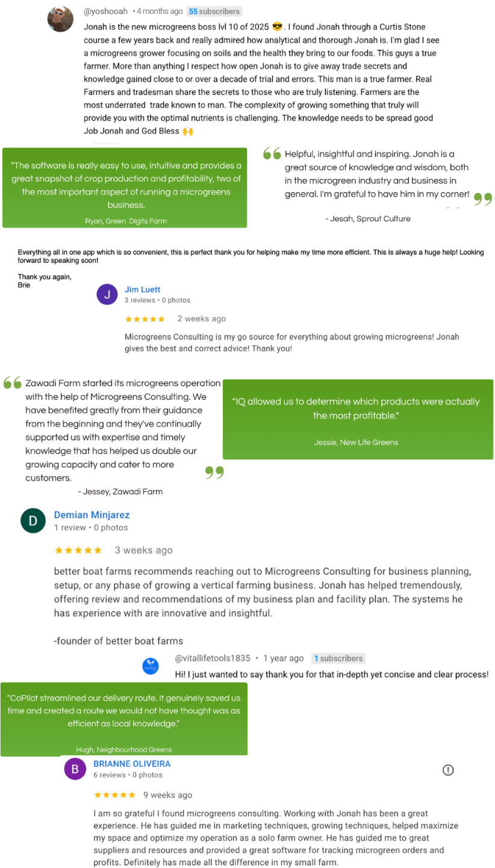Open Jim Luett's reviewer profile name
This screenshot has width=495, height=868.
pyautogui.click(x=143, y=289)
